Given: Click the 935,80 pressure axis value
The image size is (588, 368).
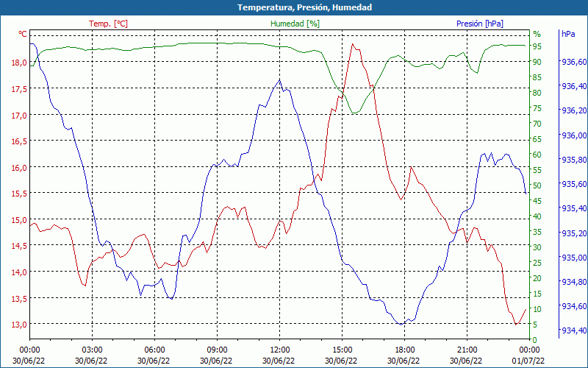Looking at the screenshot, I should point(574,160).
